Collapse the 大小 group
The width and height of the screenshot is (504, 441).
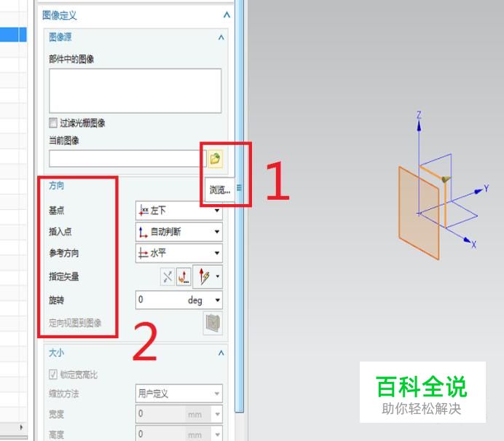(x=221, y=353)
